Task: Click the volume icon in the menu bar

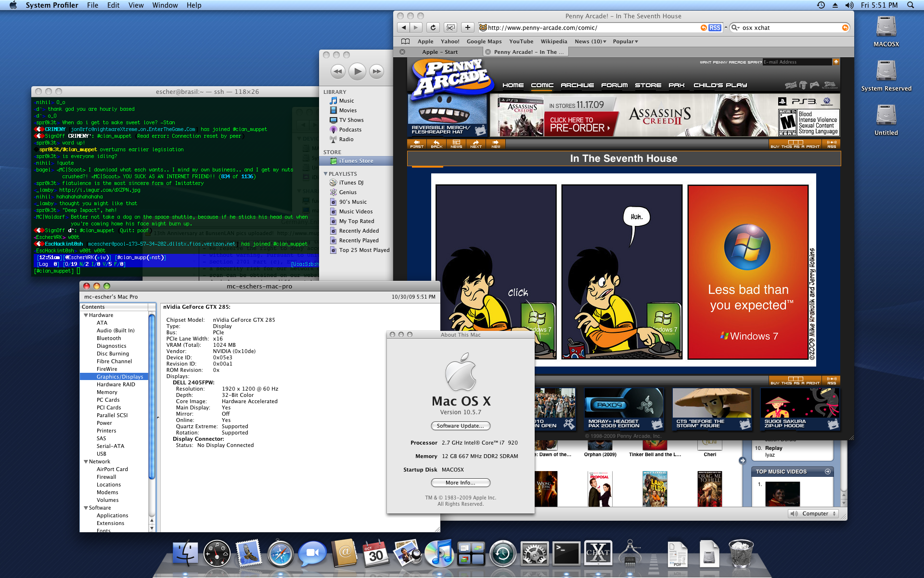Action: click(849, 5)
